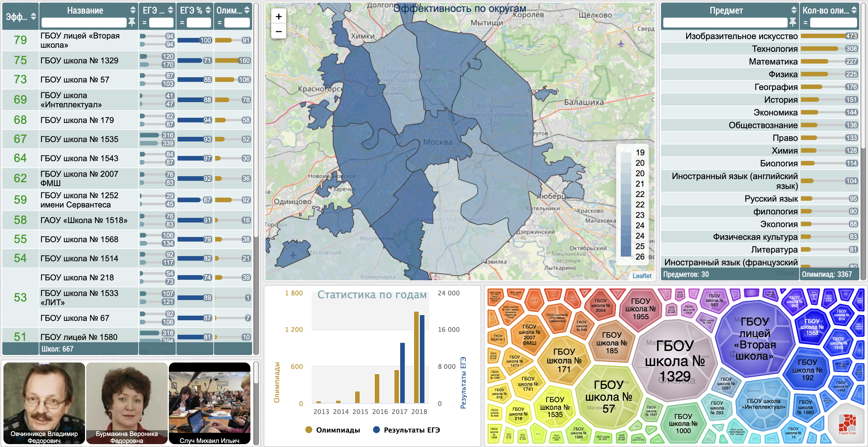Image resolution: width=868 pixels, height=447 pixels.
Task: Select row ГАОУ «Школа № 1518»
Action: tap(128, 220)
